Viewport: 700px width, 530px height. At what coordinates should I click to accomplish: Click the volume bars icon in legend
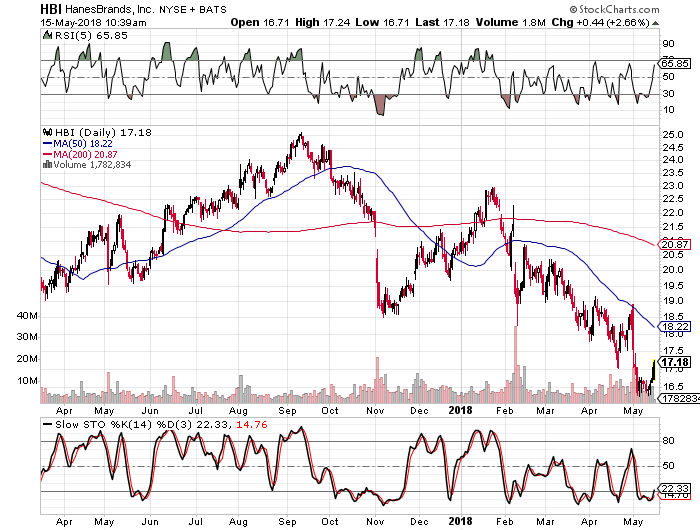pos(47,165)
